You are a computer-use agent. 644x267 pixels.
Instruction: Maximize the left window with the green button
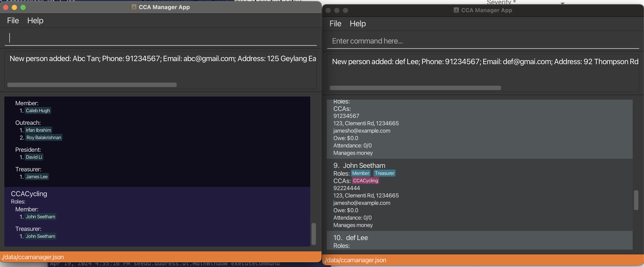click(x=23, y=7)
